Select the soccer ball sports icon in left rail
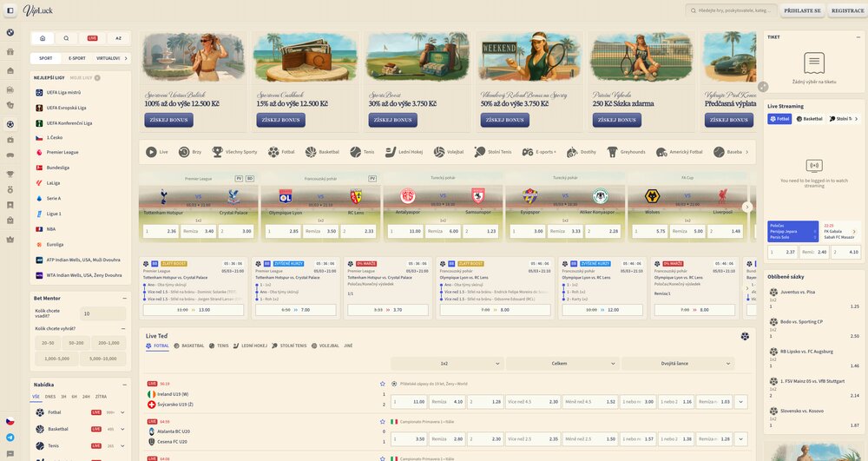 pos(10,124)
